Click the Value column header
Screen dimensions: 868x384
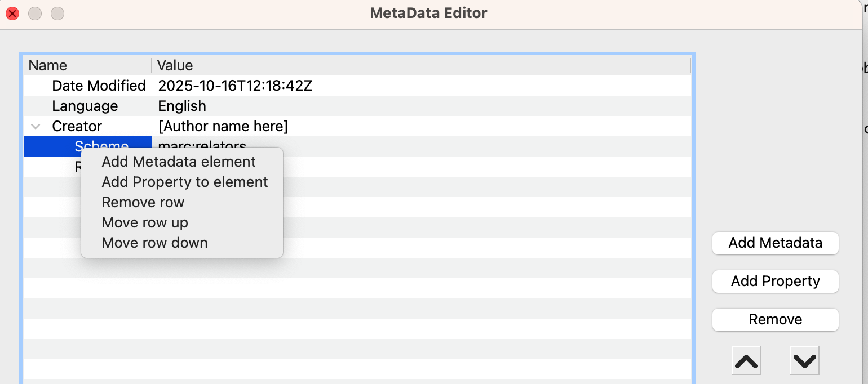[x=175, y=65]
